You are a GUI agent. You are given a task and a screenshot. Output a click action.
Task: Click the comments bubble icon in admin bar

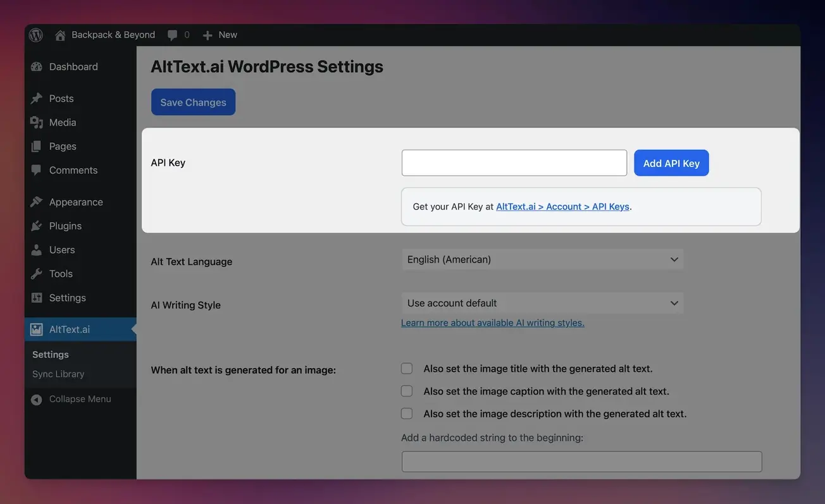(x=172, y=35)
